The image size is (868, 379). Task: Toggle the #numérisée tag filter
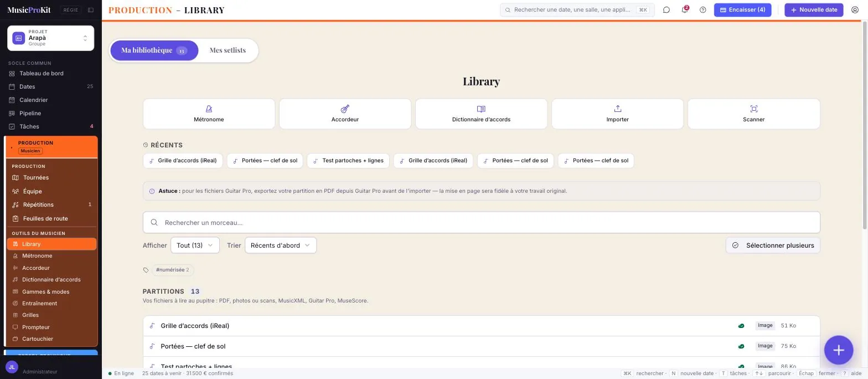coord(172,270)
